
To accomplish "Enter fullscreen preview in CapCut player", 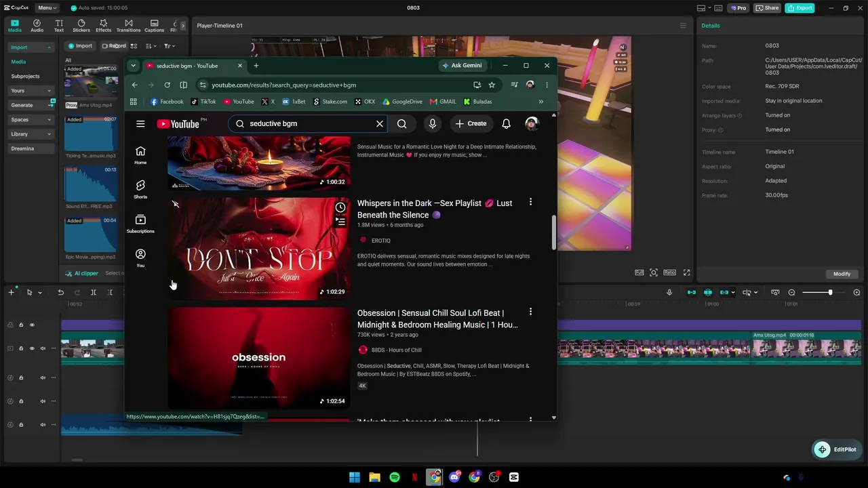I will 686,272.
